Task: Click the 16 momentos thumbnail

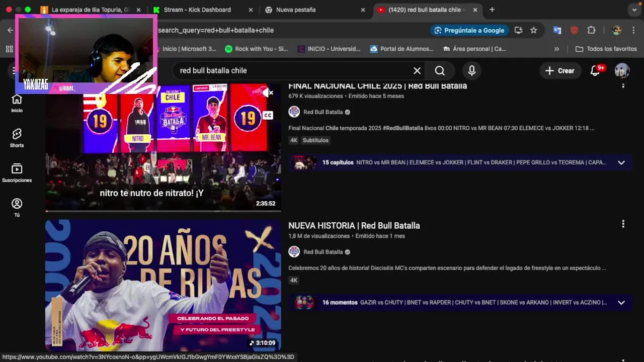Action: tap(304, 302)
